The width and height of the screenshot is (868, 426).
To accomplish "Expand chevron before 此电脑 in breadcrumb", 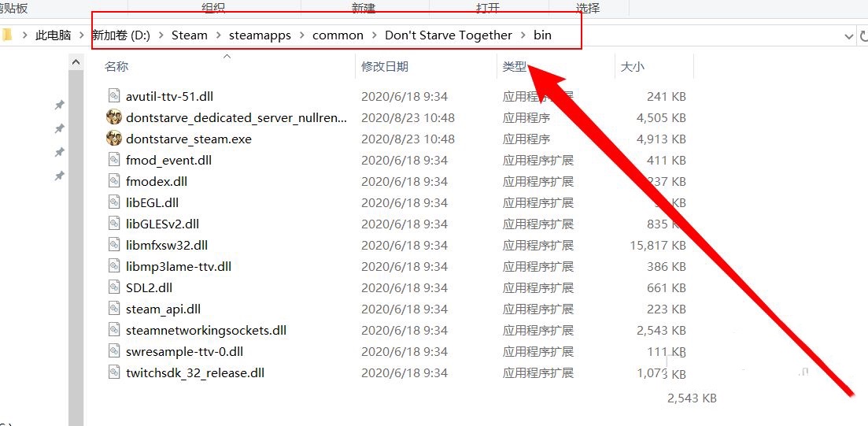I will click(x=25, y=35).
